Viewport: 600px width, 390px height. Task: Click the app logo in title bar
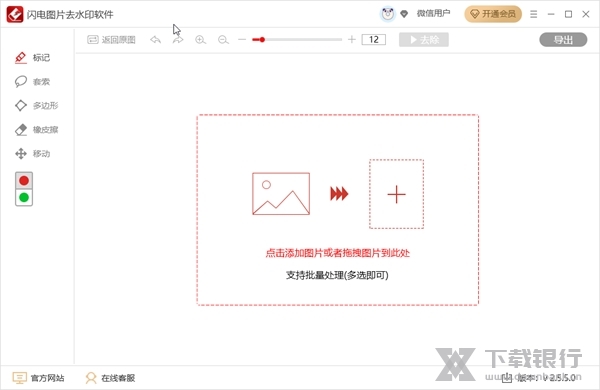15,15
